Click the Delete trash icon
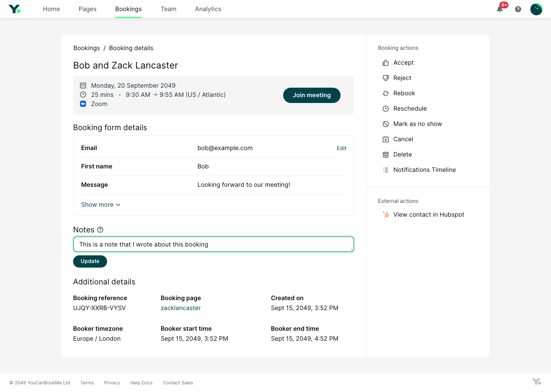The width and height of the screenshot is (551, 392). 386,155
